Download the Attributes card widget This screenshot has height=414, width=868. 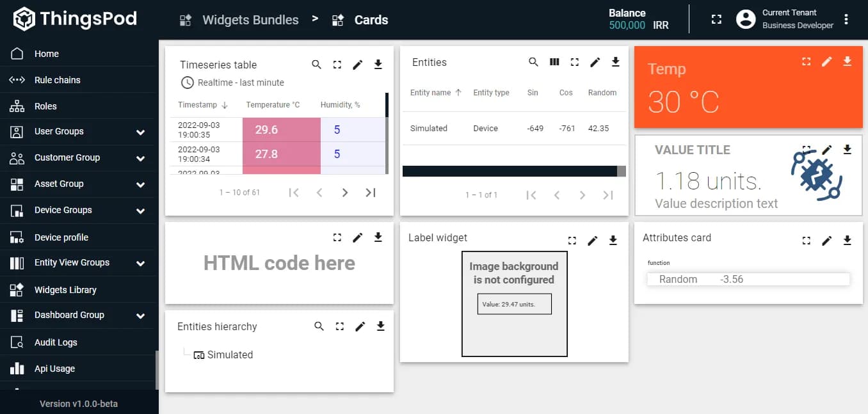[847, 241]
